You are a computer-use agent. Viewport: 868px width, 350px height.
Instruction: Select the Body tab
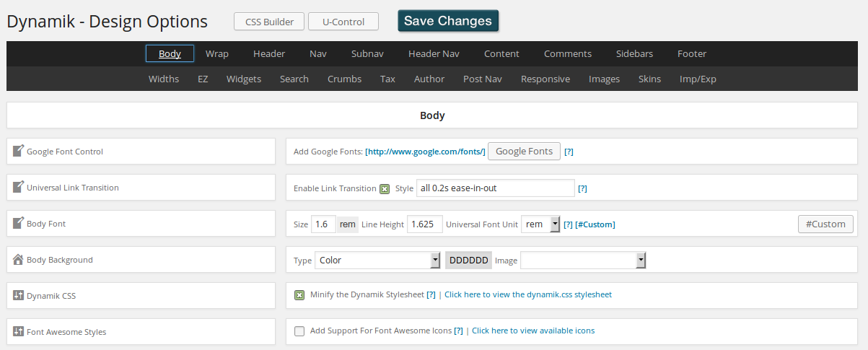[x=170, y=53]
